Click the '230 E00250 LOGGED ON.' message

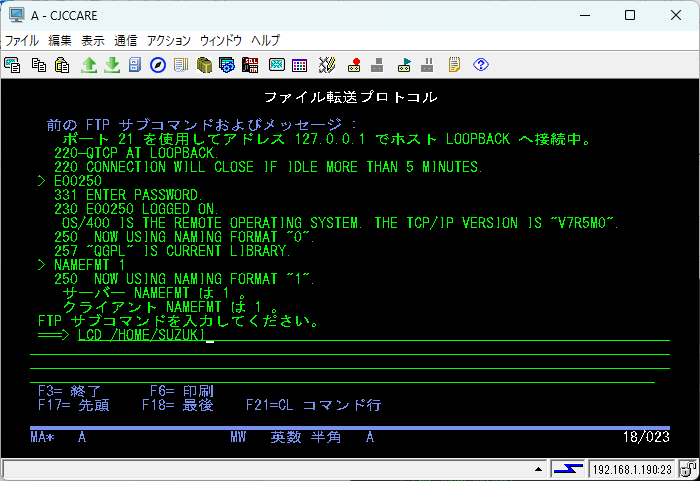[137, 209]
